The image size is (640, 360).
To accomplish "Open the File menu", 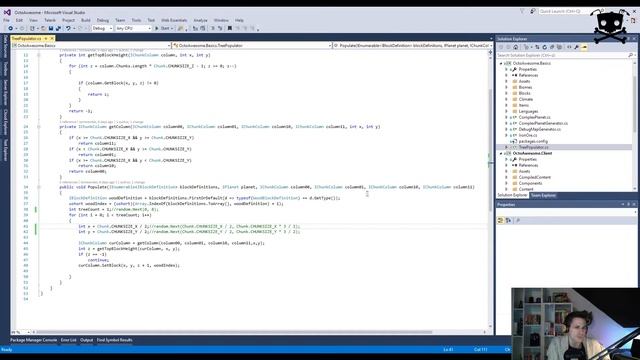I will click(6, 20).
